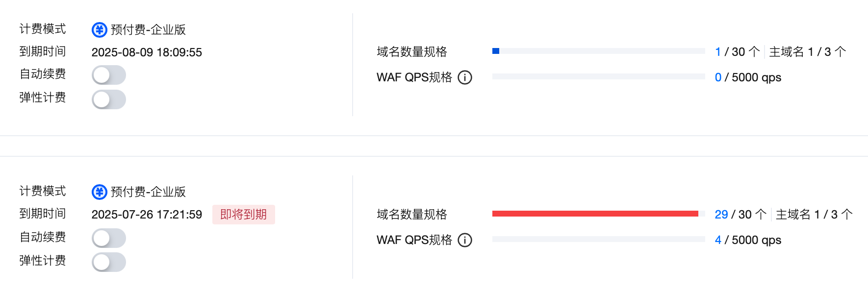Click the blue domain count "29" of 30
Viewport: 868px width, 292px height.
[x=721, y=215]
